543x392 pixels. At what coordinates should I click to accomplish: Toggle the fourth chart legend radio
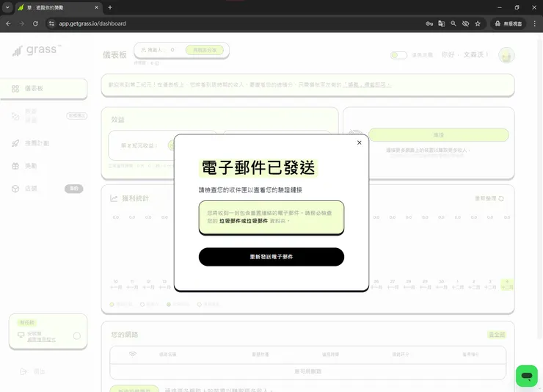(199, 305)
